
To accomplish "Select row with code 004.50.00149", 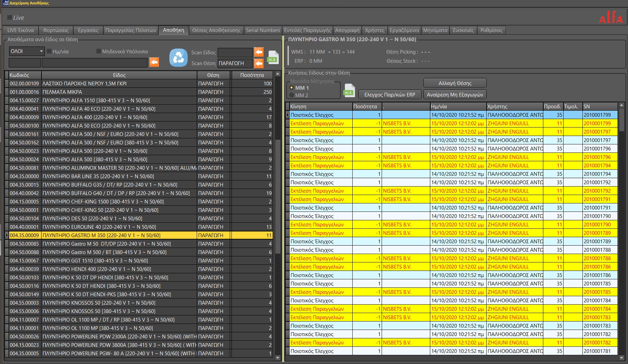I will [139, 294].
